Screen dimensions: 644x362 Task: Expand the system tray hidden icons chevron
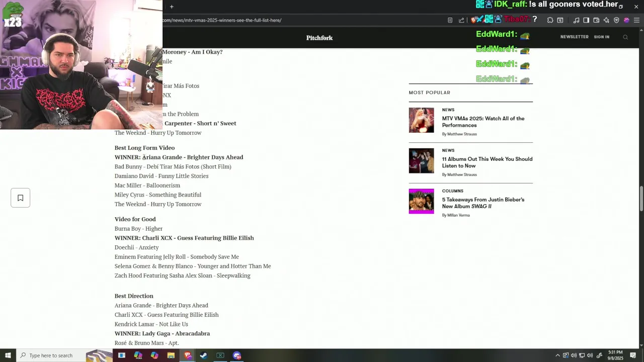coord(557,355)
